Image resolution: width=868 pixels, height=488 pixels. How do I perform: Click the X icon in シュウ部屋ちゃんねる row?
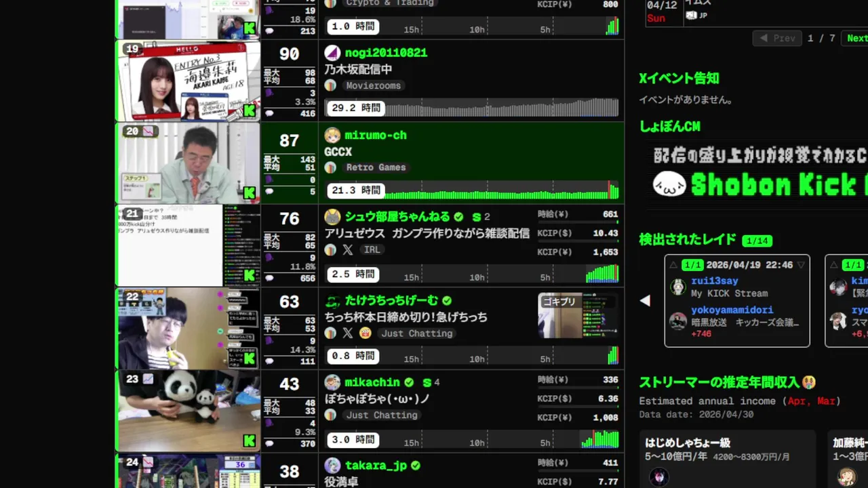pyautogui.click(x=348, y=250)
